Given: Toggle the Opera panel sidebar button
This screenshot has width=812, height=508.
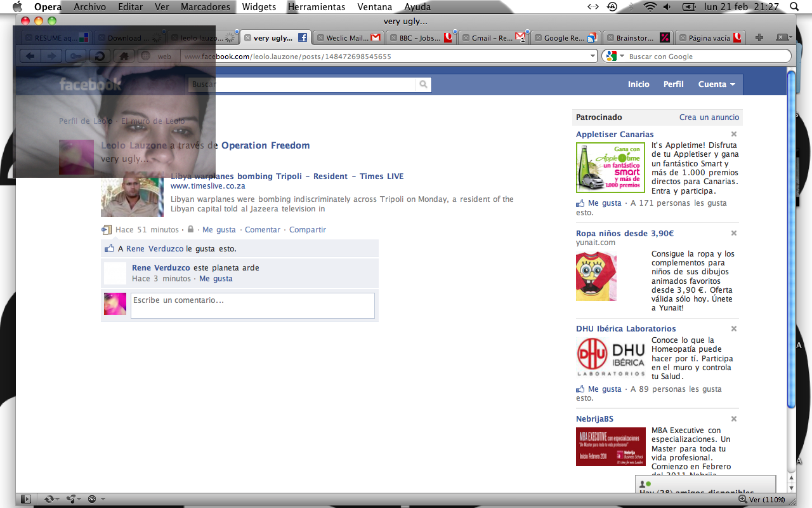Looking at the screenshot, I should (x=26, y=499).
